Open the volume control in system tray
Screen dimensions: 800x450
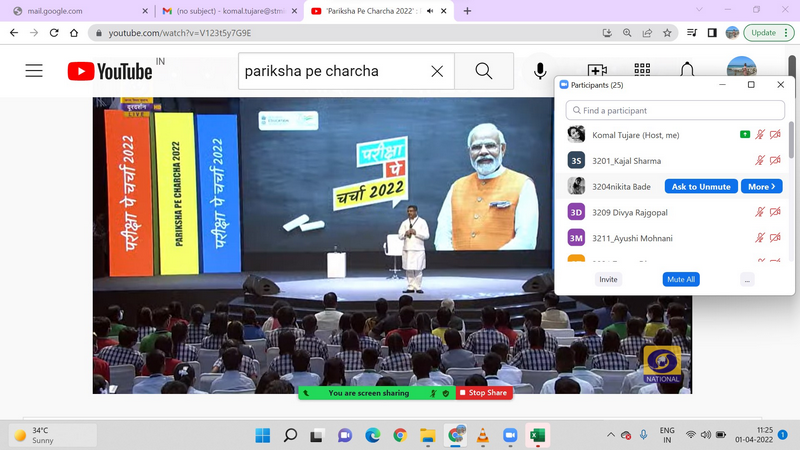[706, 435]
